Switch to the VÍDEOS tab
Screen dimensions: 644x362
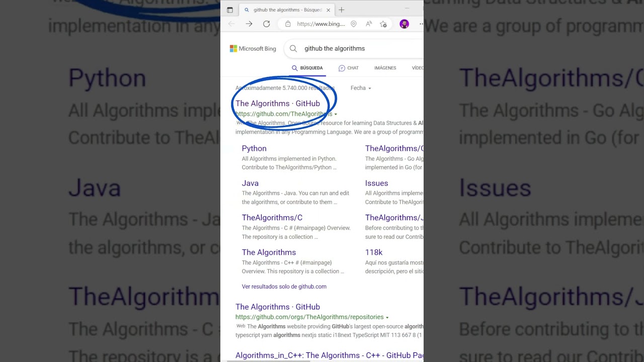click(418, 68)
